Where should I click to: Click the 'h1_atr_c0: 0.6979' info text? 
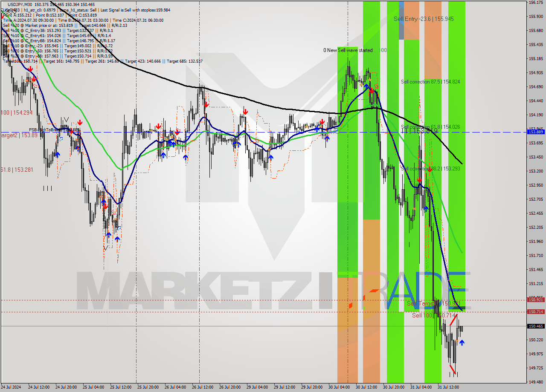coord(40,10)
